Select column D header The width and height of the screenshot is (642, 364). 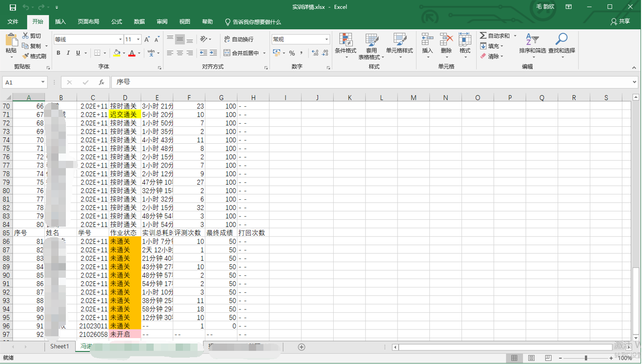(x=125, y=97)
